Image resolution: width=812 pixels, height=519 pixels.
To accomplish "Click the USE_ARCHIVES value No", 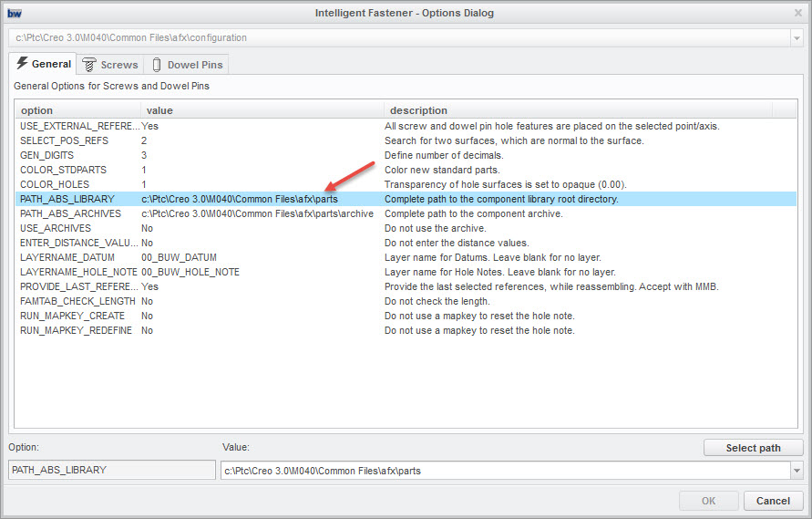I will click(x=147, y=228).
